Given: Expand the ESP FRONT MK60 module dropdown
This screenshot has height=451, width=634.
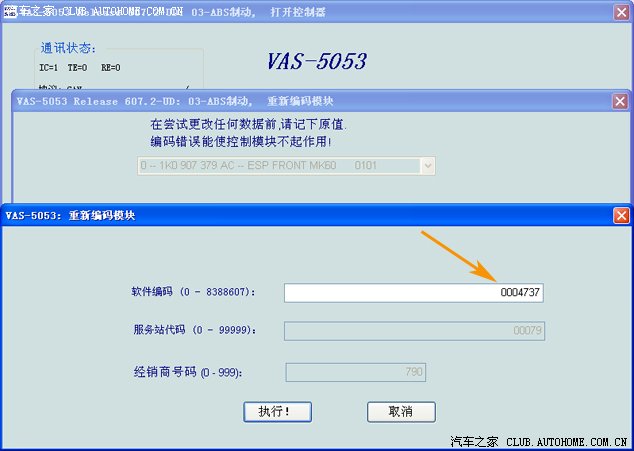Looking at the screenshot, I should [x=428, y=165].
